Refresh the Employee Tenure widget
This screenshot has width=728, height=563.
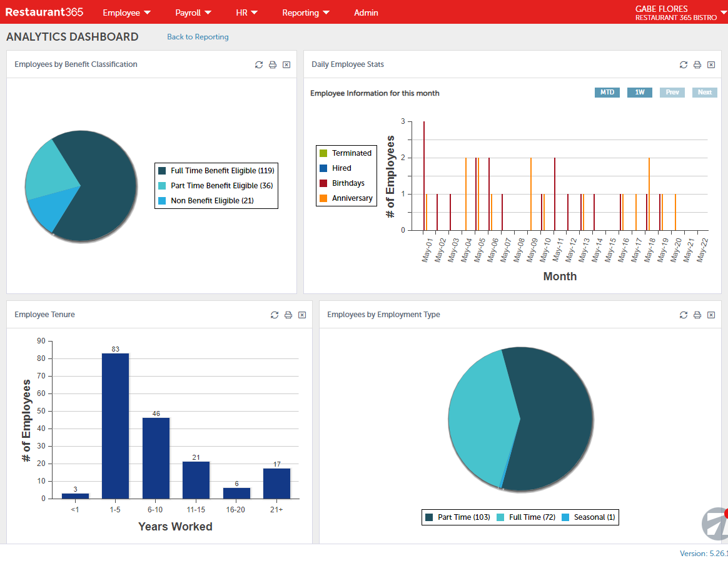[275, 315]
